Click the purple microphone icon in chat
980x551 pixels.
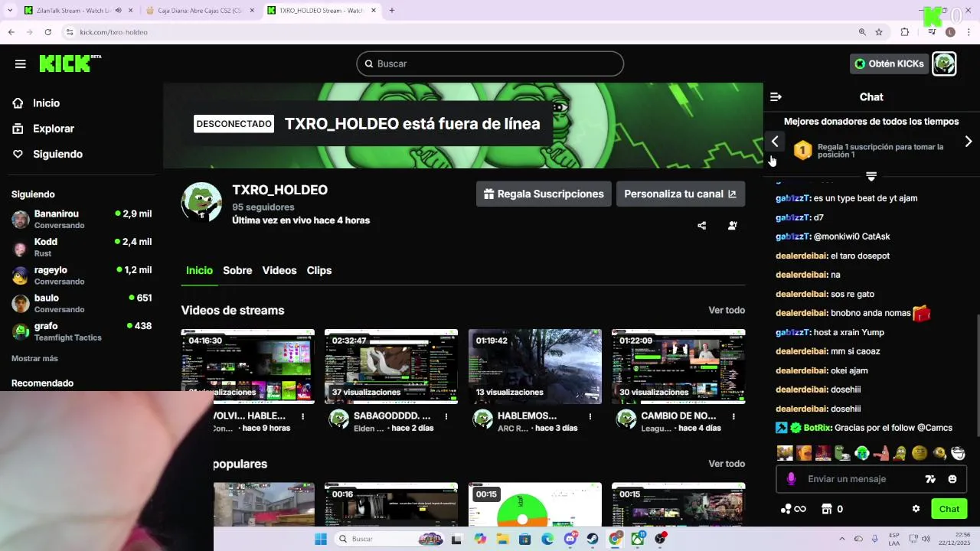(x=792, y=479)
